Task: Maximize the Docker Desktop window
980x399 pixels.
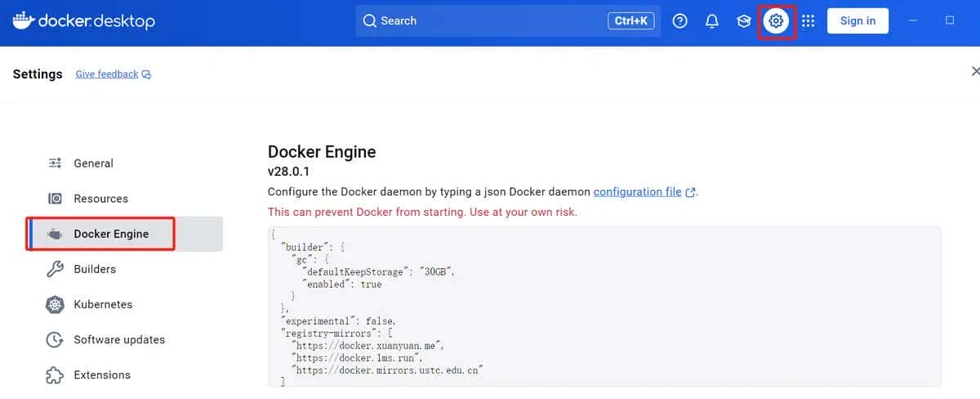Action: pos(950,20)
